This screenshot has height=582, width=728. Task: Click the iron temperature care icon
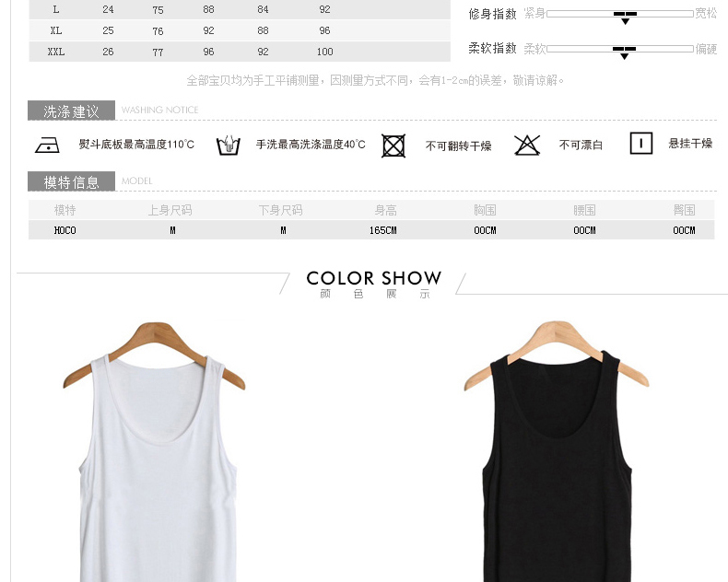click(47, 145)
